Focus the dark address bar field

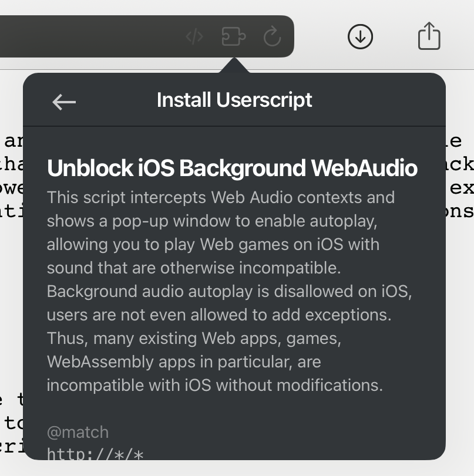[x=88, y=36]
